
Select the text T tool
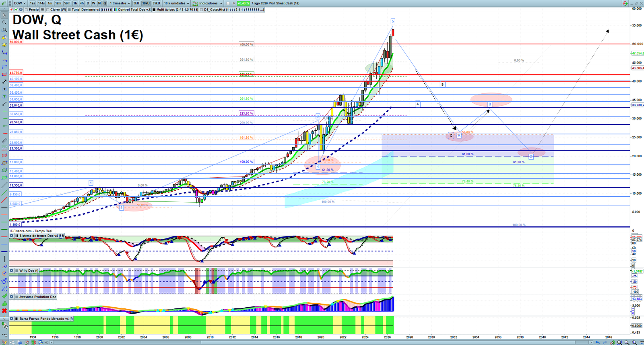click(x=4, y=89)
